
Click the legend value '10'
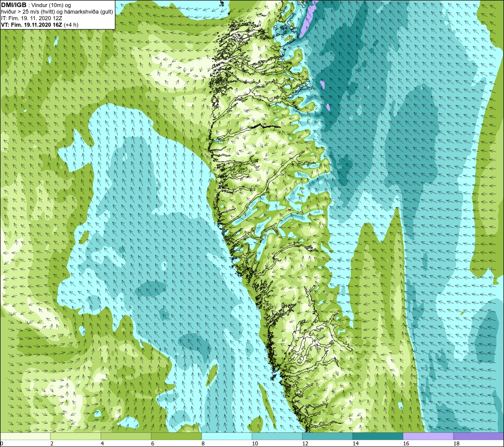pyautogui.click(x=255, y=444)
